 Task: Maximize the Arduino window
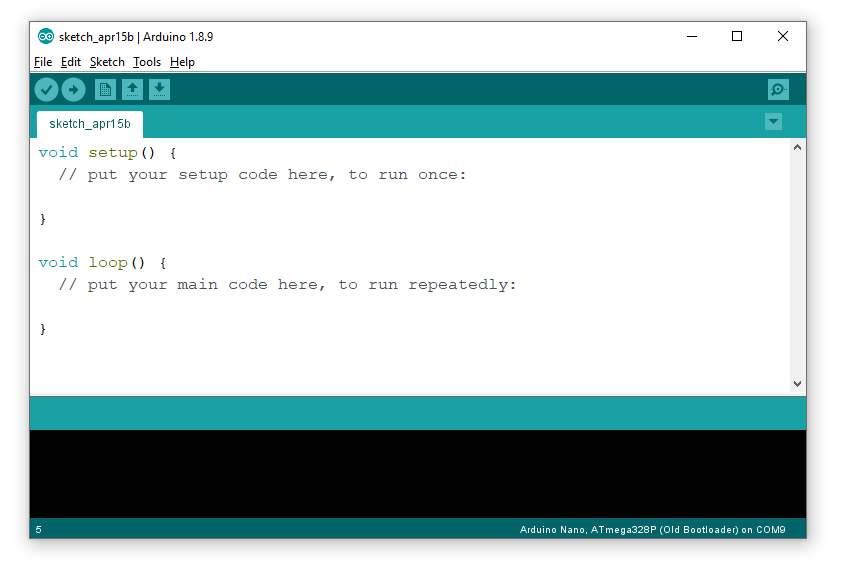coord(737,36)
